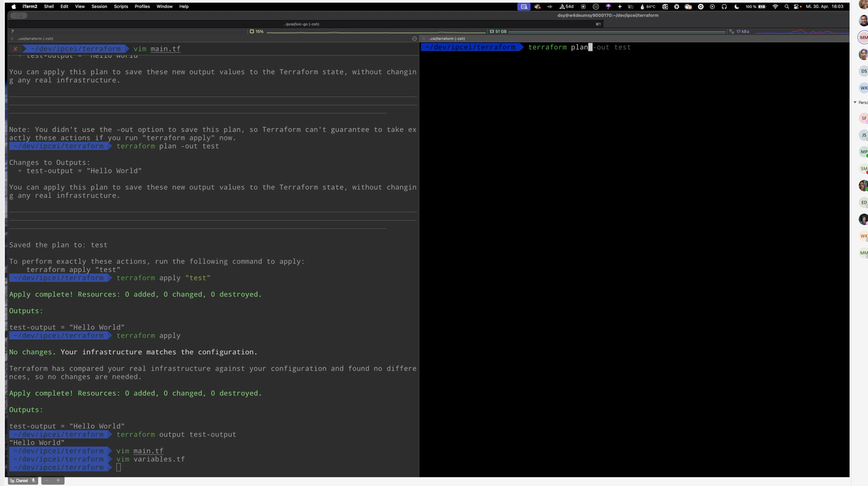868x486 pixels.
Task: Select the ED participant avatar
Action: click(863, 203)
